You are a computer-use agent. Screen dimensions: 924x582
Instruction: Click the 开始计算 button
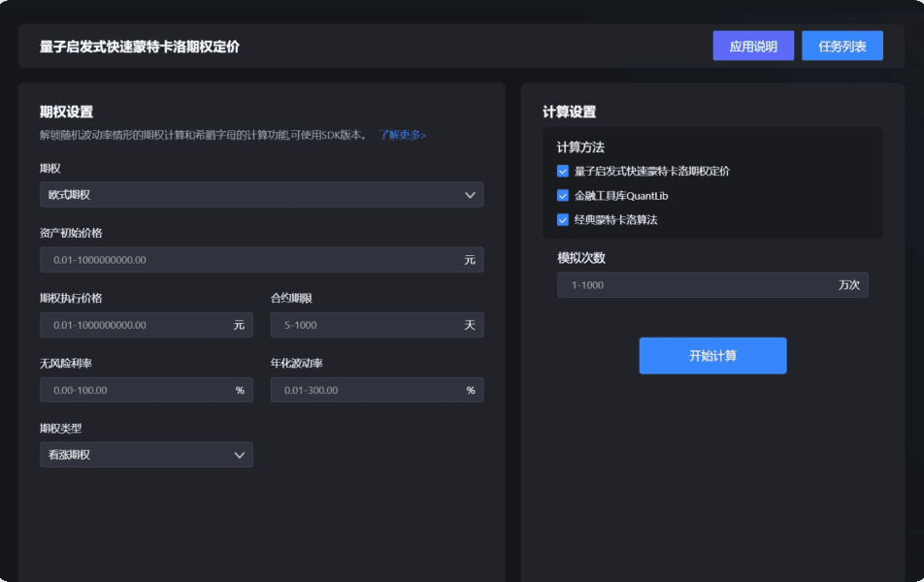[x=712, y=356]
